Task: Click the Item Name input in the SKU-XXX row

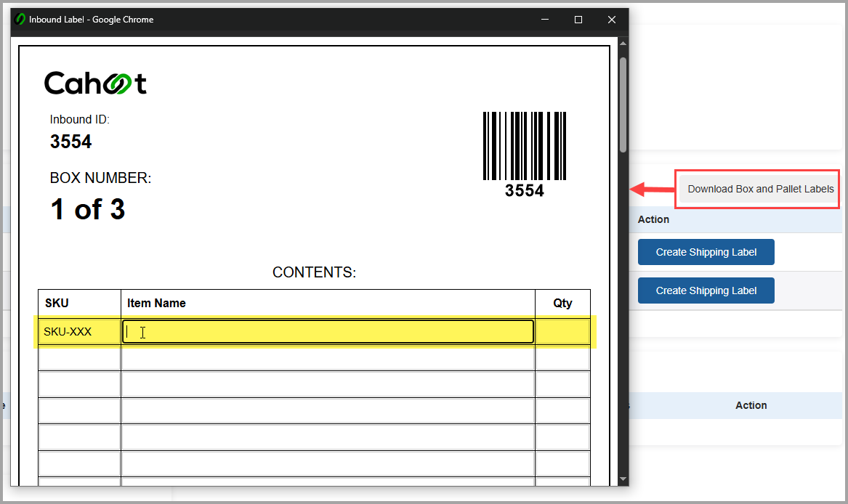Action: (x=328, y=331)
